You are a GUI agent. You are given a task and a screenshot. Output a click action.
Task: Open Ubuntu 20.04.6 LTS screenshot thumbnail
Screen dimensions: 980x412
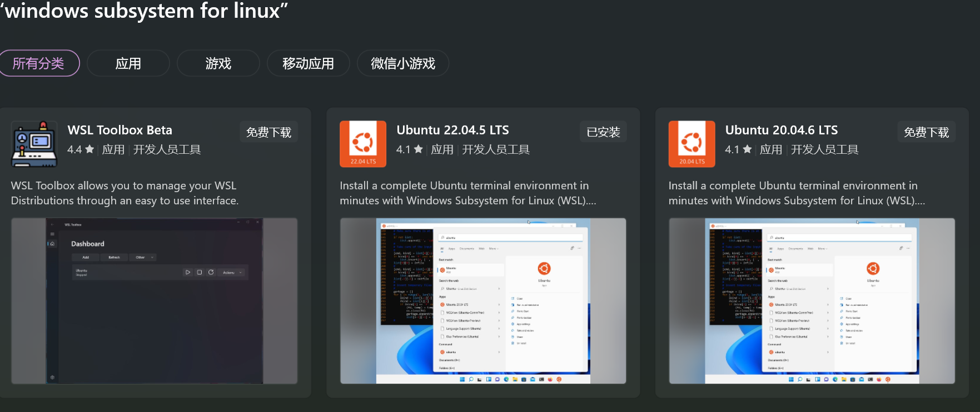click(x=812, y=301)
